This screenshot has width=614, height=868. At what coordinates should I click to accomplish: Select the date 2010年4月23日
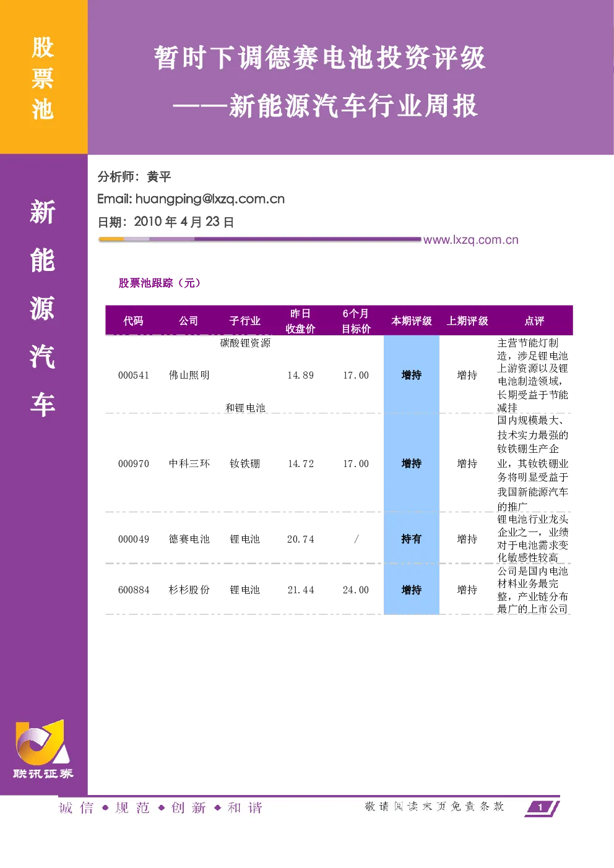click(x=184, y=222)
